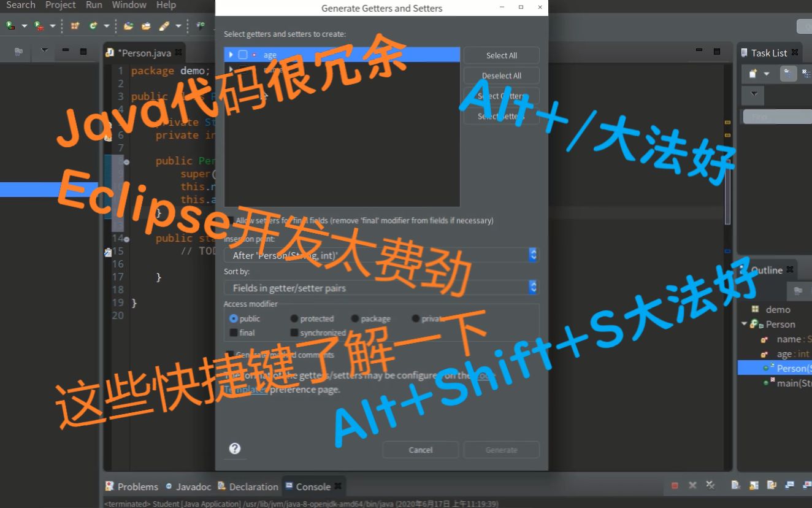Check the age field checkbox
This screenshot has width=812, height=508.
[x=243, y=55]
